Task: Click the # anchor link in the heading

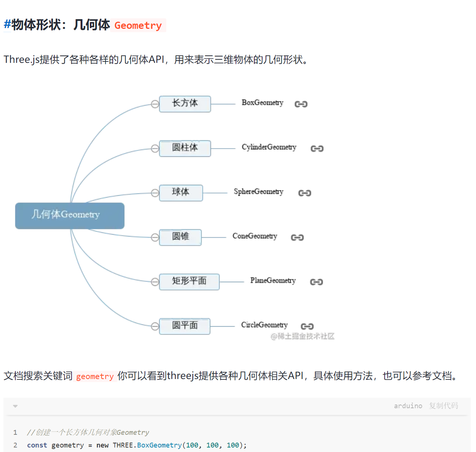Action: point(7,25)
